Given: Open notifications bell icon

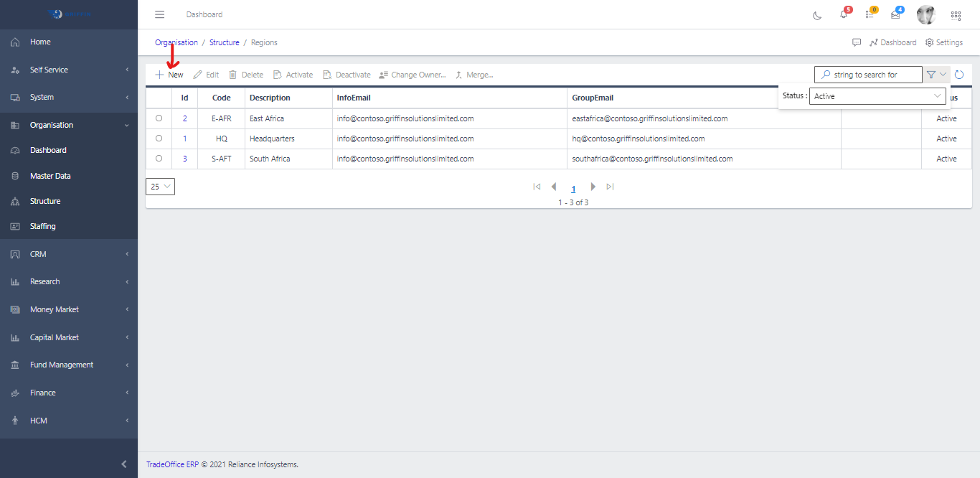Looking at the screenshot, I should pyautogui.click(x=844, y=14).
